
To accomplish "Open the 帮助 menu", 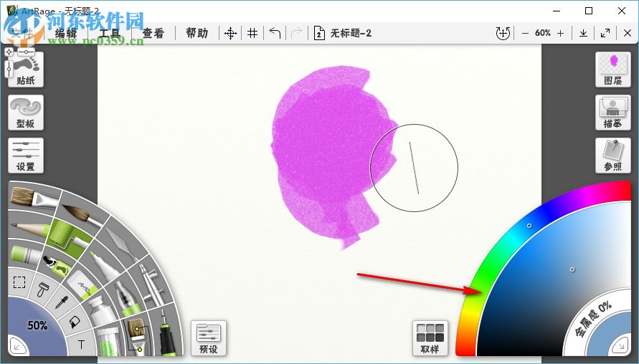I will (x=197, y=33).
